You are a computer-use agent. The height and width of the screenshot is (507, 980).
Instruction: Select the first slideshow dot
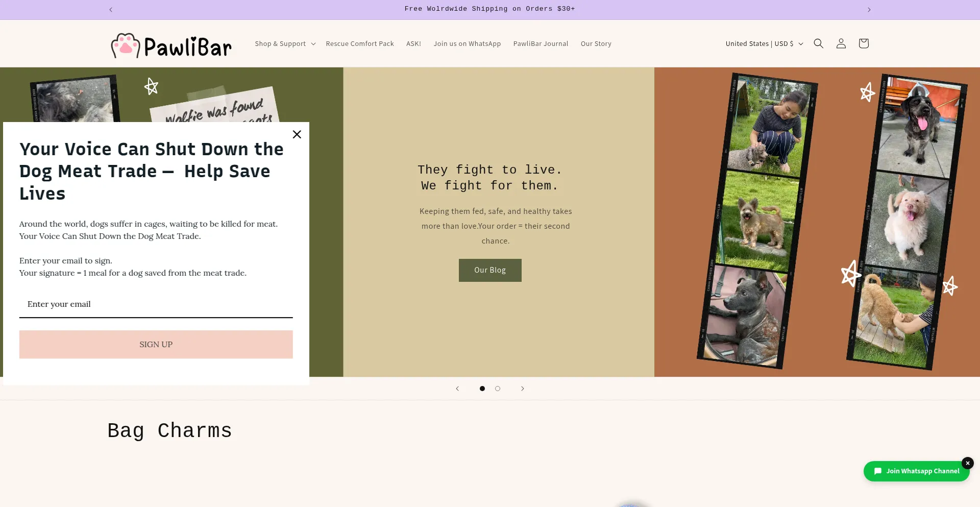click(482, 389)
